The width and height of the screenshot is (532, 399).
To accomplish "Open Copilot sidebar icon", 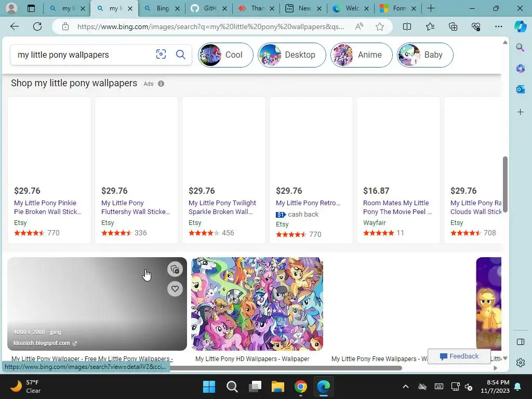I will click(x=520, y=26).
